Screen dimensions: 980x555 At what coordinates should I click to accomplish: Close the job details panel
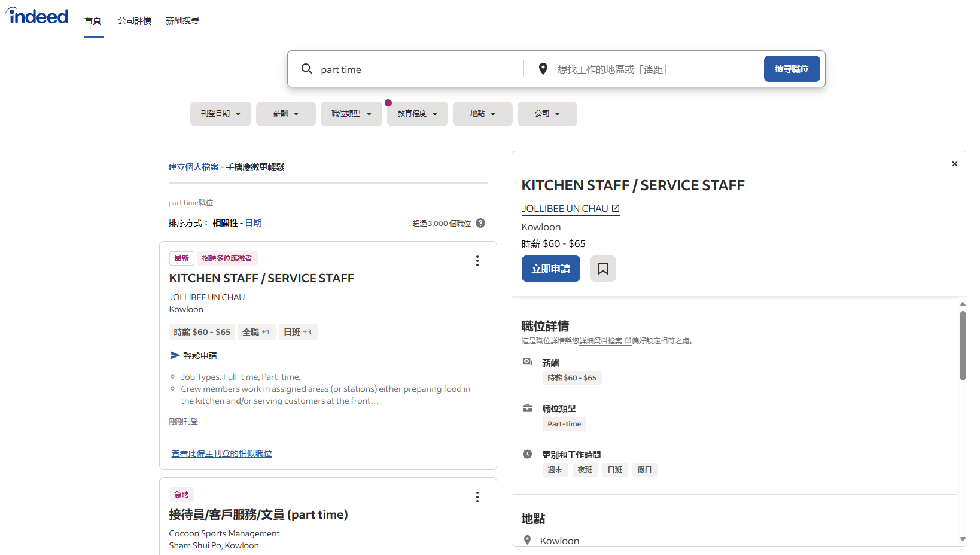[x=955, y=164]
